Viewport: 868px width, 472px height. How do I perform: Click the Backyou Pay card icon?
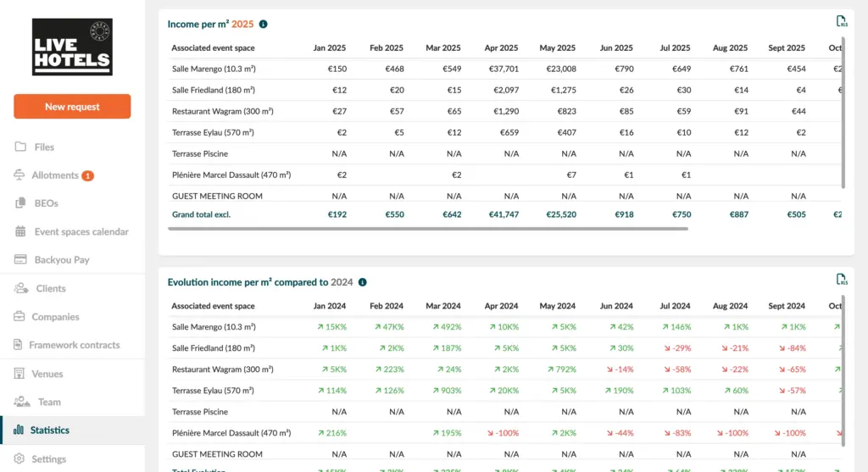coord(20,260)
